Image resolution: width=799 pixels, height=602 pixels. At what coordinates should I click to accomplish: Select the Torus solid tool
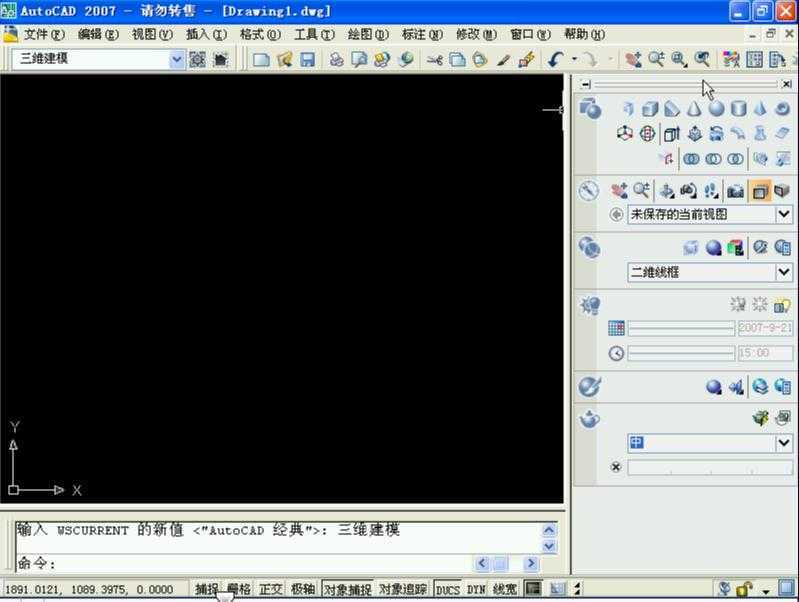tap(782, 109)
